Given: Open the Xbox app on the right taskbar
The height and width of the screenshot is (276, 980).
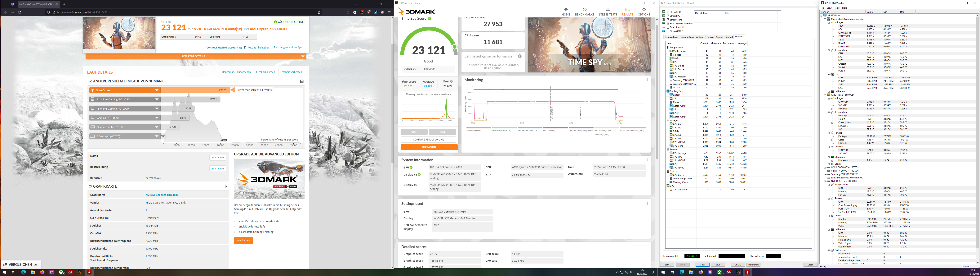Looking at the screenshot, I should point(719,272).
